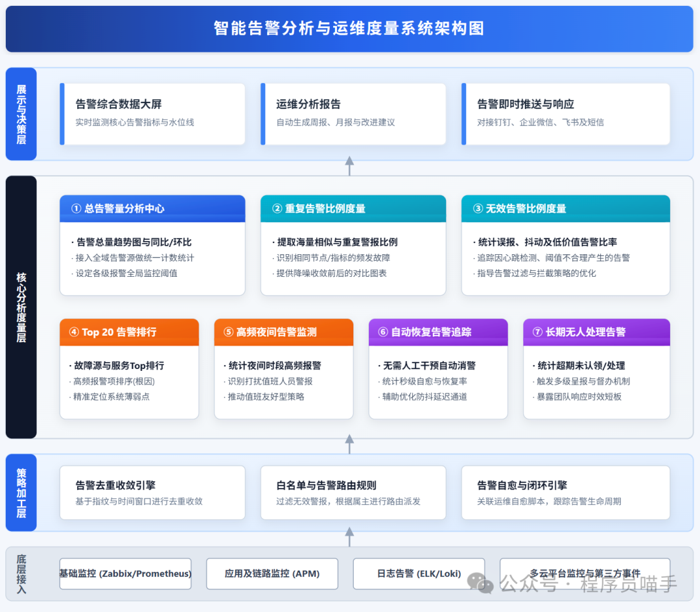This screenshot has width=700, height=612.
Task: Click text 统计秒级自愈与恢复率
Action: pyautogui.click(x=425, y=381)
